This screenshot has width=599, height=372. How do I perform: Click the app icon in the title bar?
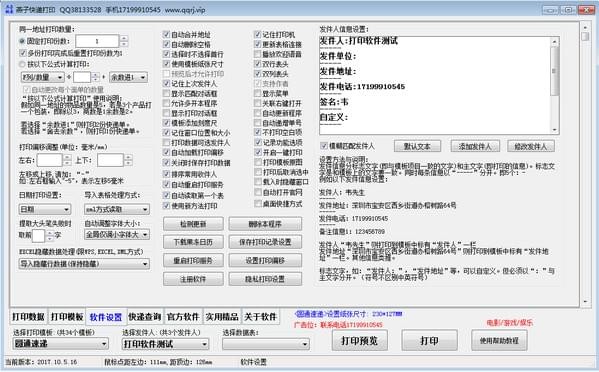(x=8, y=10)
